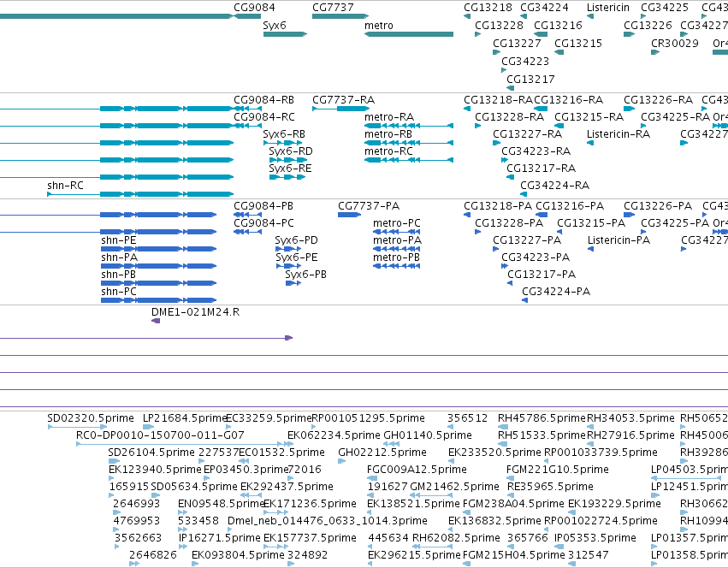Select the CG7737 gene bar
The width and height of the screenshot is (728, 568).
(340, 16)
